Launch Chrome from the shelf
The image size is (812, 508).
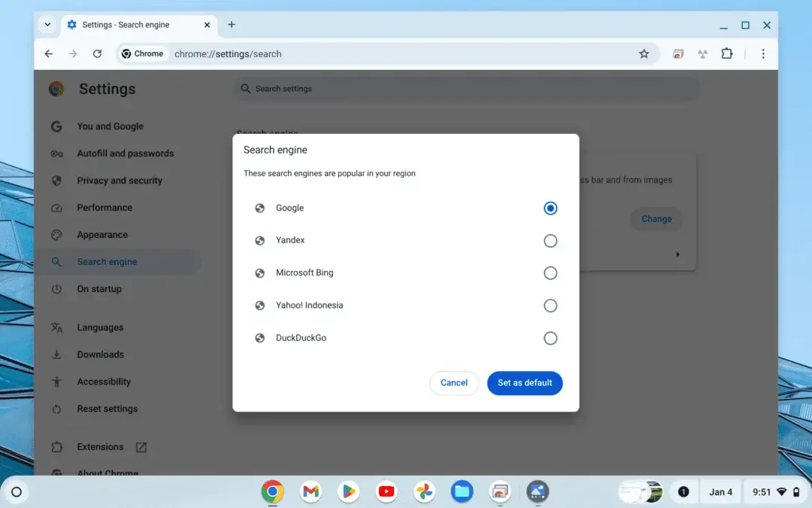point(272,491)
